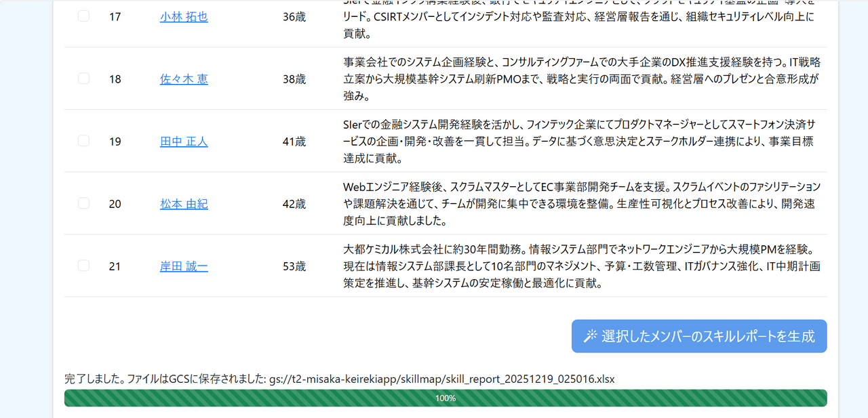The height and width of the screenshot is (418, 868).
Task: Click the magic wand icon on the generate button
Action: [591, 336]
